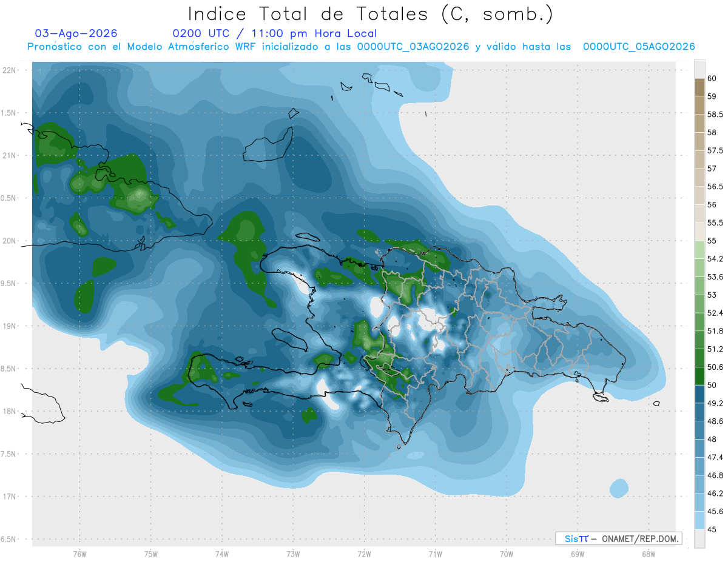Viewport: 728px width, 562px height.
Task: Click the "Modelo Atmosferico WRF" forecast subtitle line
Action: click(361, 47)
